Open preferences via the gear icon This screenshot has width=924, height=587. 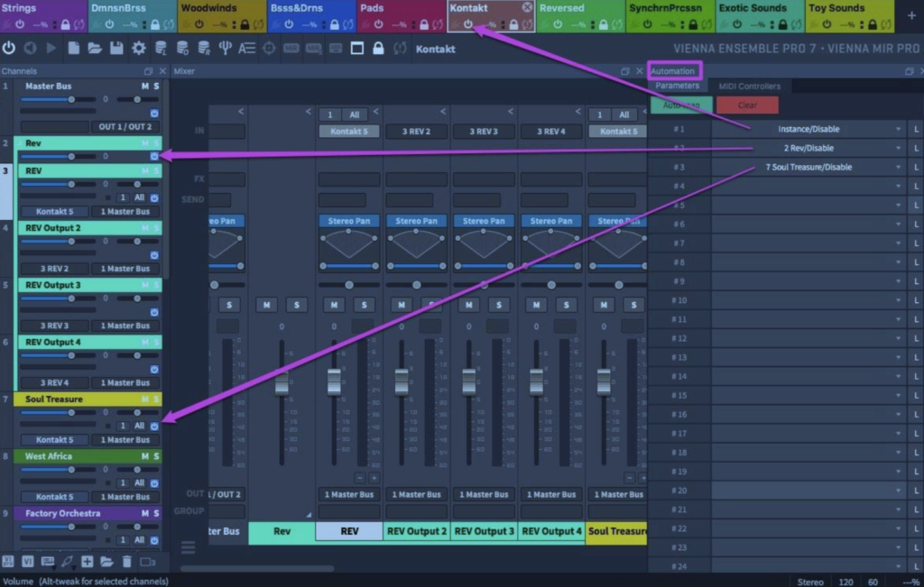138,49
